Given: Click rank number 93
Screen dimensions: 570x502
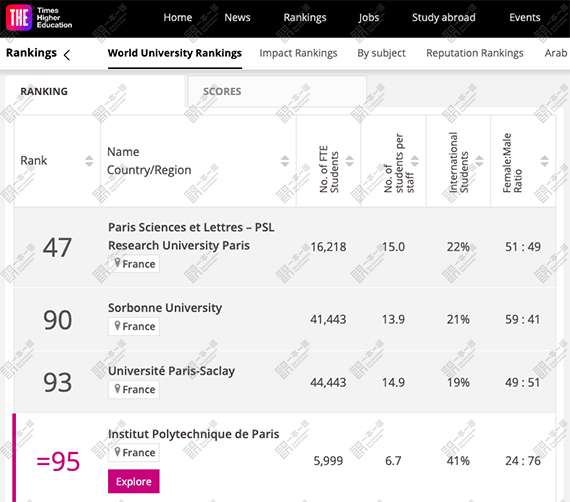Looking at the screenshot, I should 57,383.
